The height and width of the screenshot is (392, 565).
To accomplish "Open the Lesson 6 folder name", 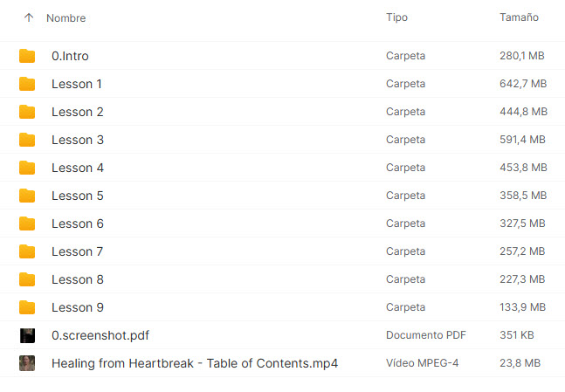I will [78, 224].
